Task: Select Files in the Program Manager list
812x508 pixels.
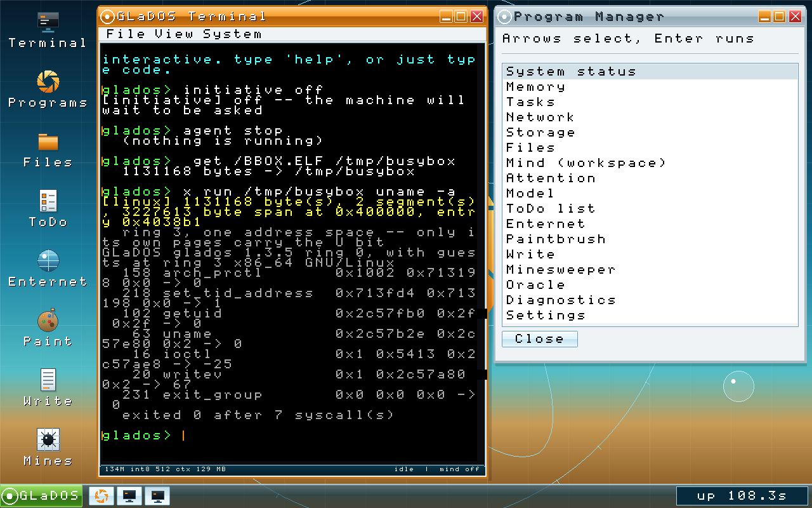Action: (x=650, y=148)
